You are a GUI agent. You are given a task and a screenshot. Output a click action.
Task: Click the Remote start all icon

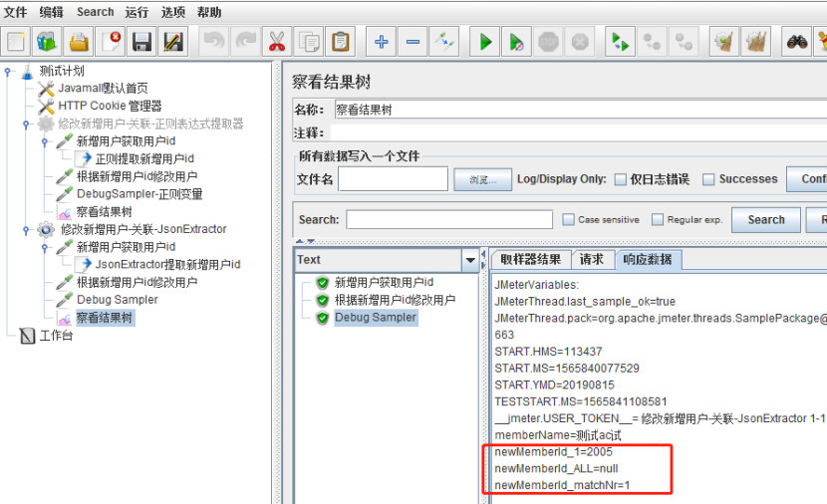[620, 41]
